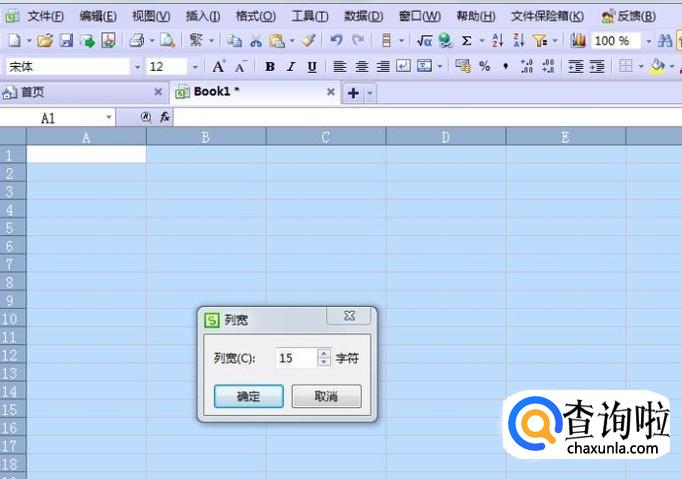Align cell text to the right
Screen dimensions: 682x479
click(x=383, y=67)
